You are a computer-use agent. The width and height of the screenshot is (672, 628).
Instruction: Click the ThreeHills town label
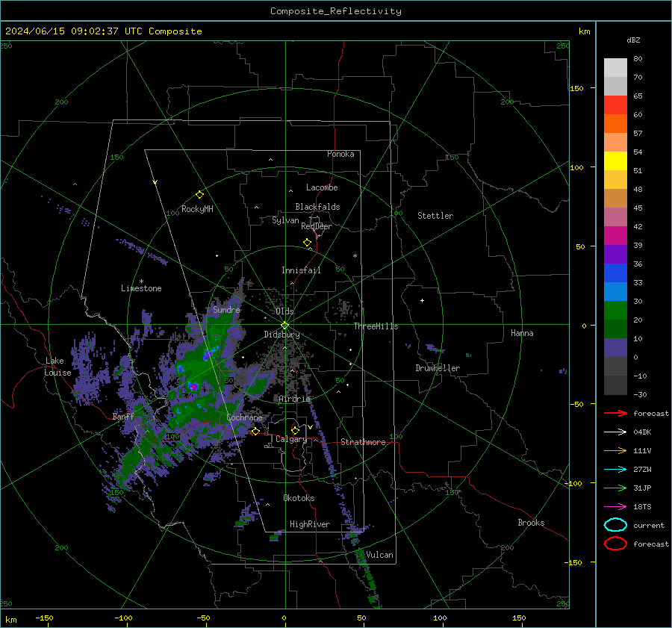coord(376,326)
